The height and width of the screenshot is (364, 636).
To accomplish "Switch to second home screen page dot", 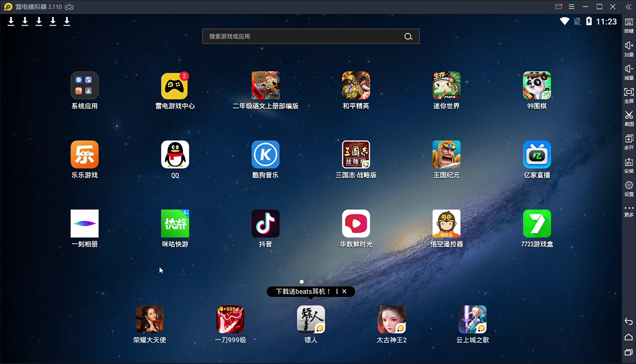I will 311,282.
